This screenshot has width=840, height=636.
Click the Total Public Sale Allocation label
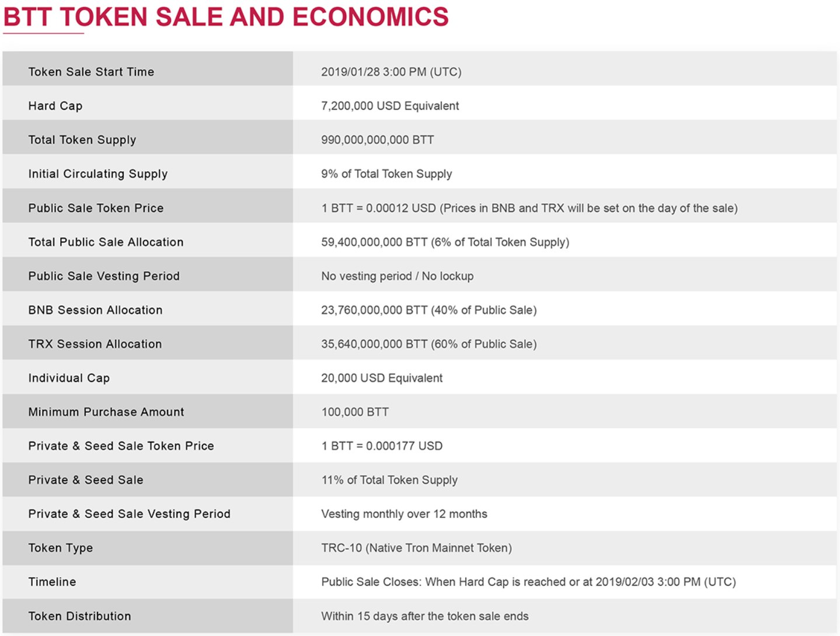106,242
